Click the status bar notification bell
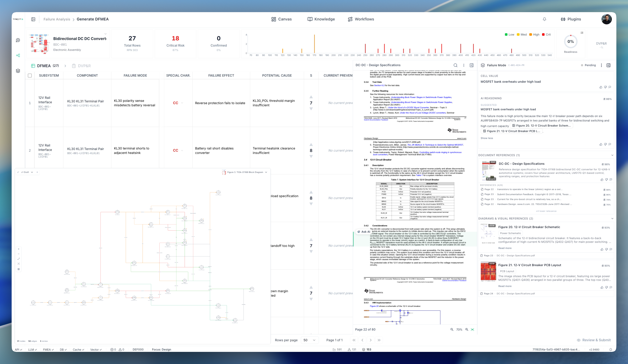Image resolution: width=628 pixels, height=364 pixels. click(x=611, y=350)
